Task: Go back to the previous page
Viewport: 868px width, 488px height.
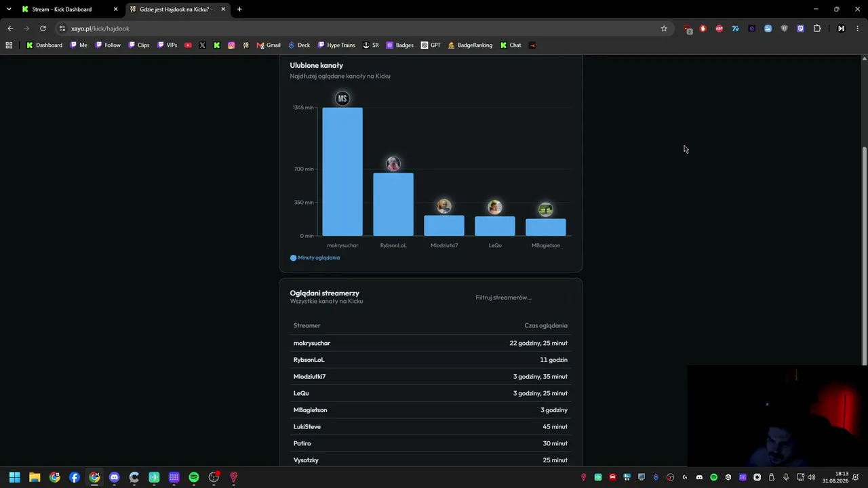Action: pos(10,28)
